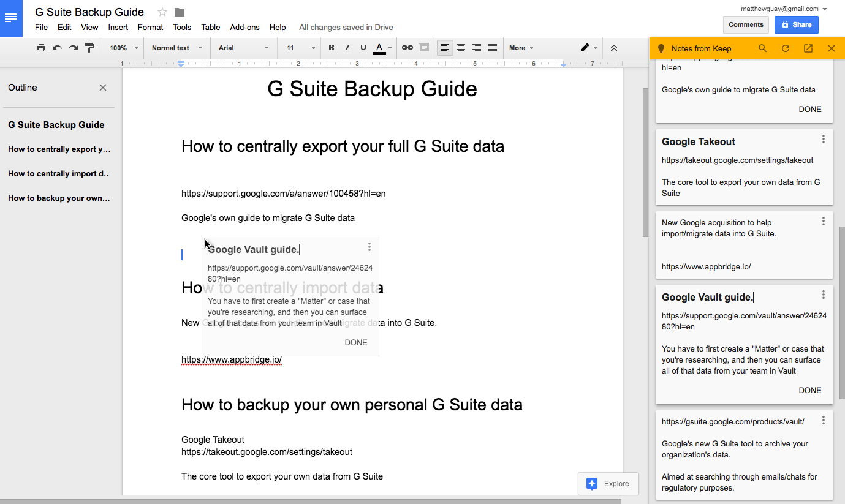Refresh the Notes from Keep panel
The height and width of the screenshot is (504, 845).
click(785, 48)
